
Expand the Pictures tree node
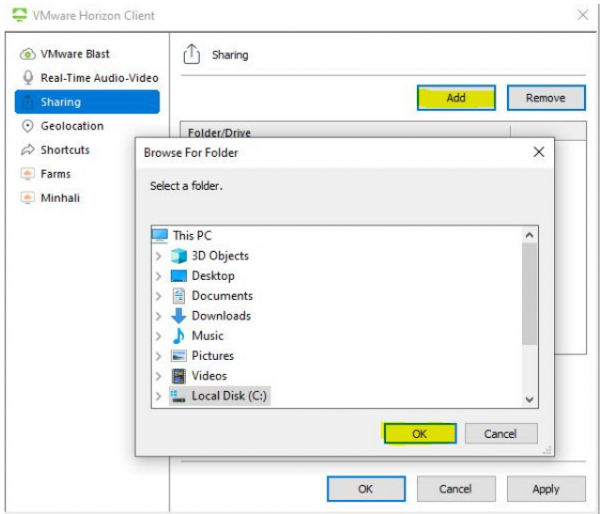[158, 356]
